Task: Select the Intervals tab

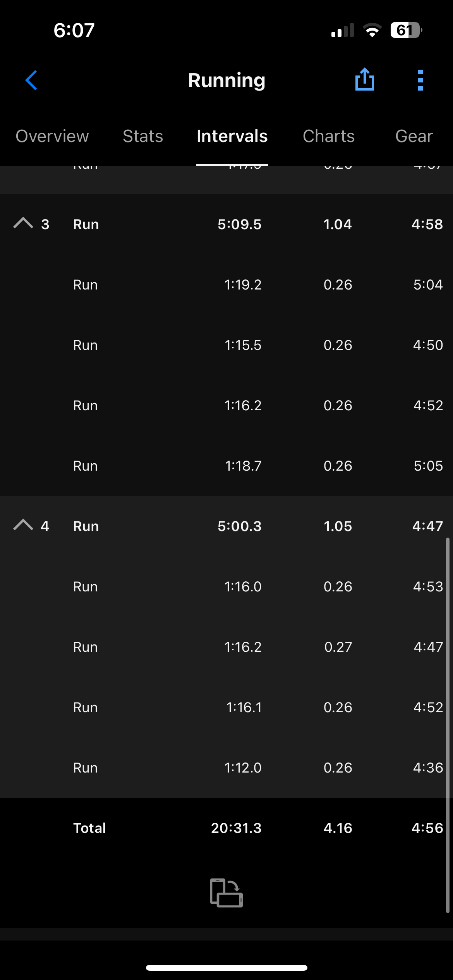Action: pyautogui.click(x=232, y=136)
